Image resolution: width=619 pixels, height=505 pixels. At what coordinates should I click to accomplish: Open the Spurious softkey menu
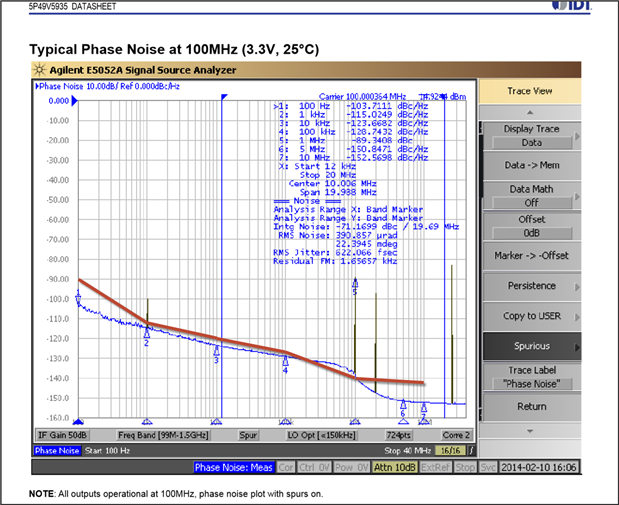[x=531, y=346]
